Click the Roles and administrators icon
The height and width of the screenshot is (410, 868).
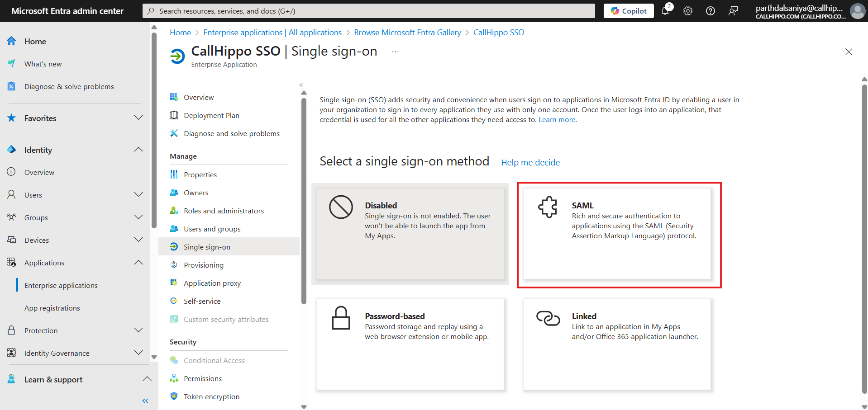174,211
